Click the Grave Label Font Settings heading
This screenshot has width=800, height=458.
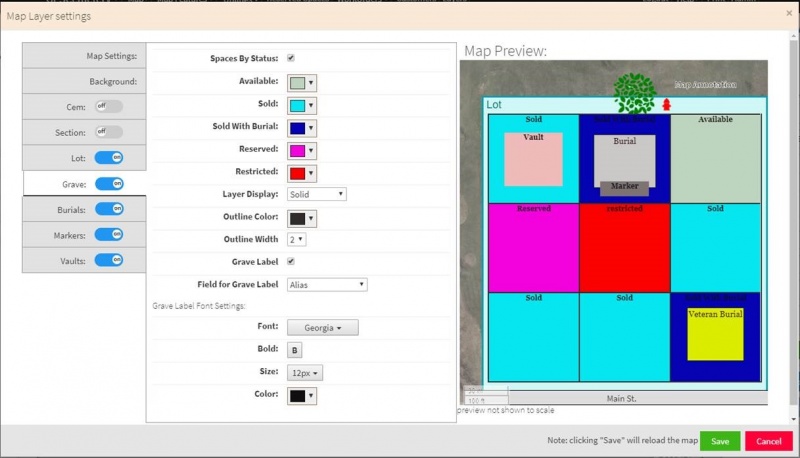tap(198, 306)
